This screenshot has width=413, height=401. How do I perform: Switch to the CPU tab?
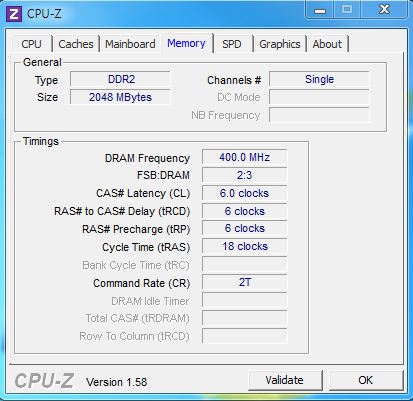(x=32, y=44)
